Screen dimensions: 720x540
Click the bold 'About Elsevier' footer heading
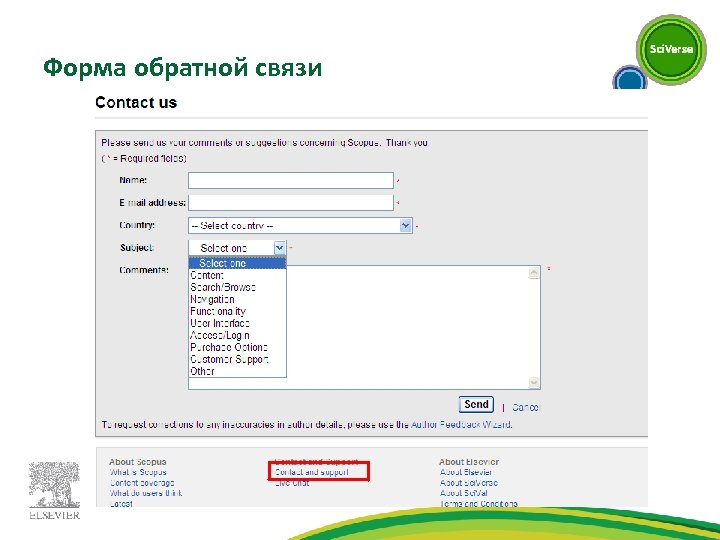click(x=469, y=461)
